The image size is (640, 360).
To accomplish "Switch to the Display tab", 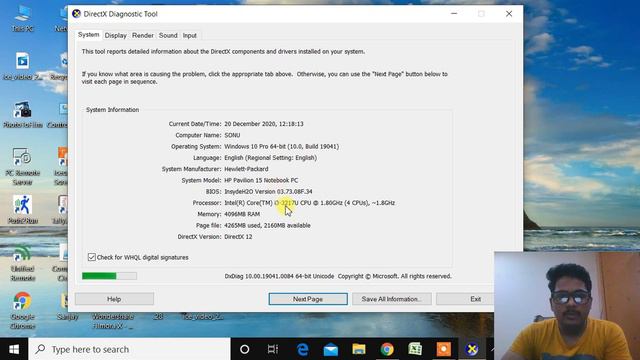I will [116, 36].
